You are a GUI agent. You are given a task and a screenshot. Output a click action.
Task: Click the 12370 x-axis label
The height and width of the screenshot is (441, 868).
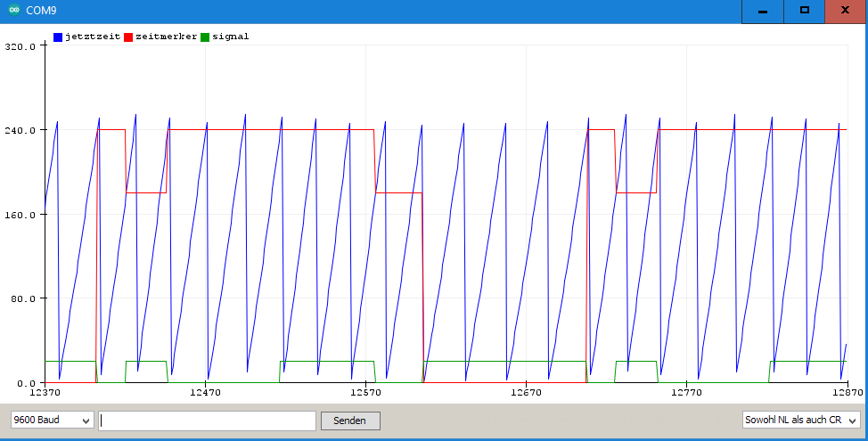[45, 392]
